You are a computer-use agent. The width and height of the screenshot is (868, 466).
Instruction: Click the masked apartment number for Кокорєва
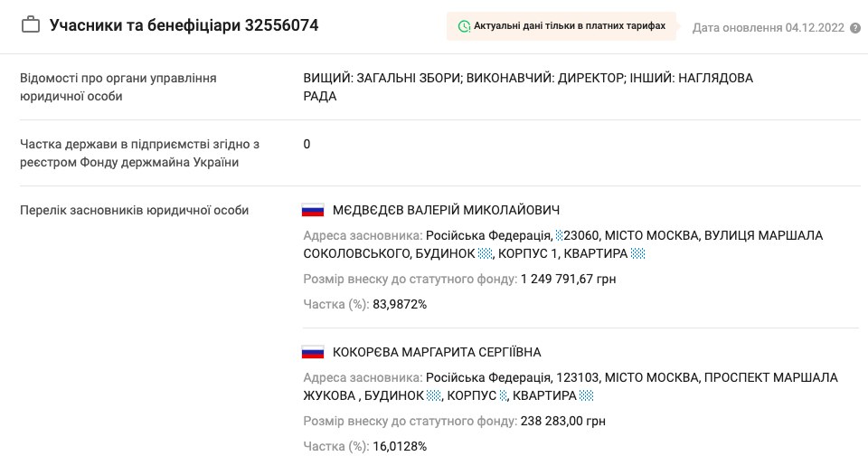tap(587, 396)
